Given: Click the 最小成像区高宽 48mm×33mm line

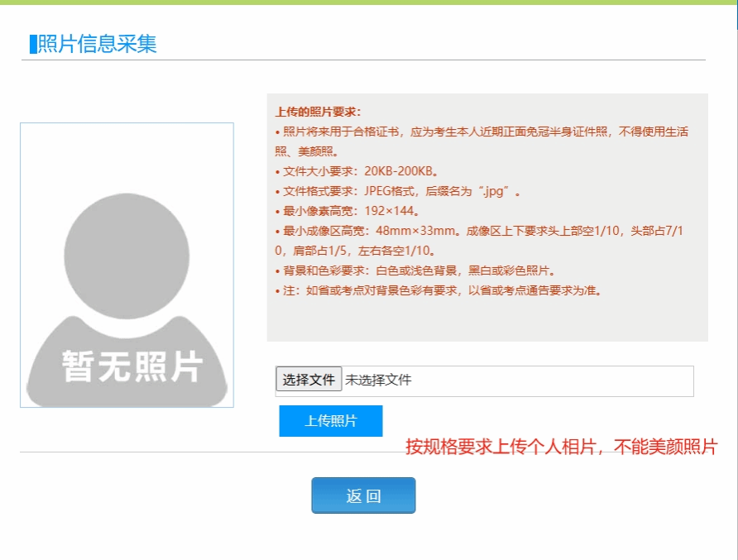Looking at the screenshot, I should [x=480, y=231].
